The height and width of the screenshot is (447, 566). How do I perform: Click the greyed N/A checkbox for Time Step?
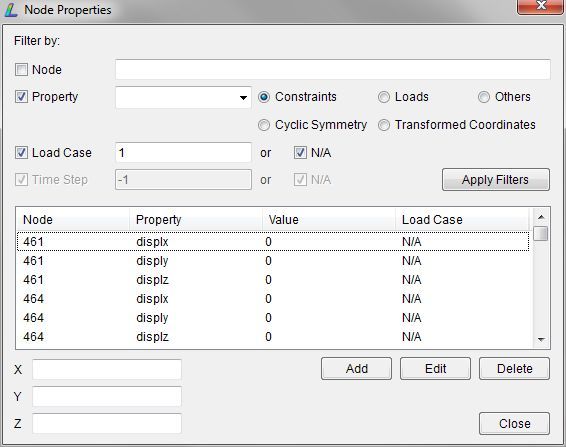point(300,179)
